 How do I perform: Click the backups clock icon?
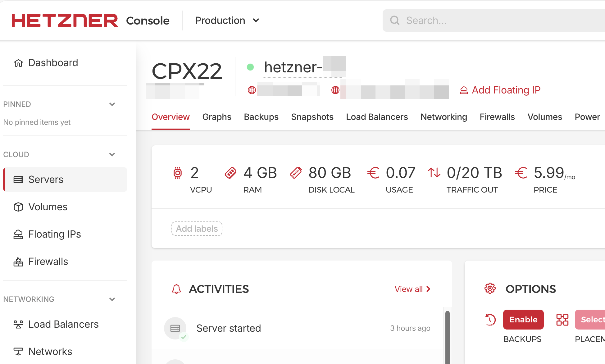tap(490, 320)
